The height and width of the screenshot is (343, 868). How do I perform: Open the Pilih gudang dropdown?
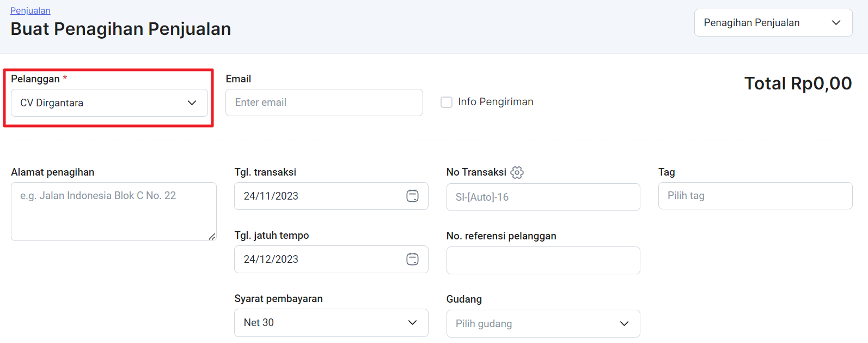534,323
